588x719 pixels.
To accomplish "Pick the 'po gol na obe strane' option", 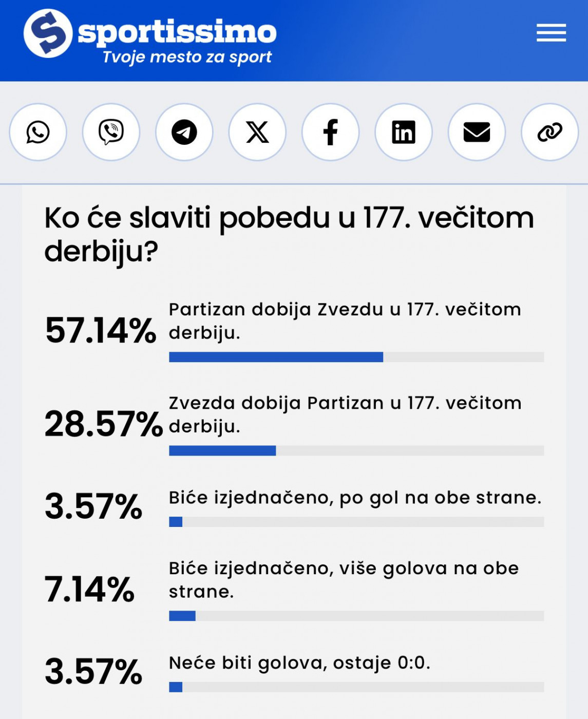I will (355, 498).
